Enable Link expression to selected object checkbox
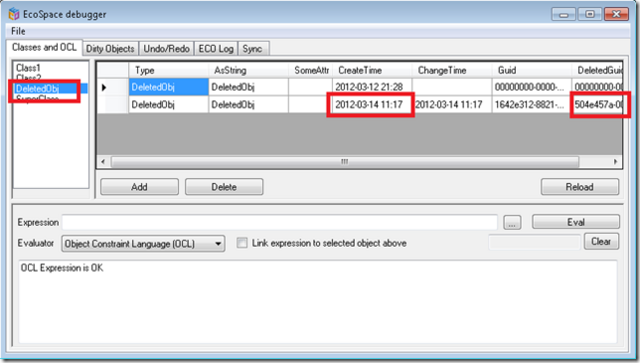Screen dimensions: 640x363 (242, 243)
